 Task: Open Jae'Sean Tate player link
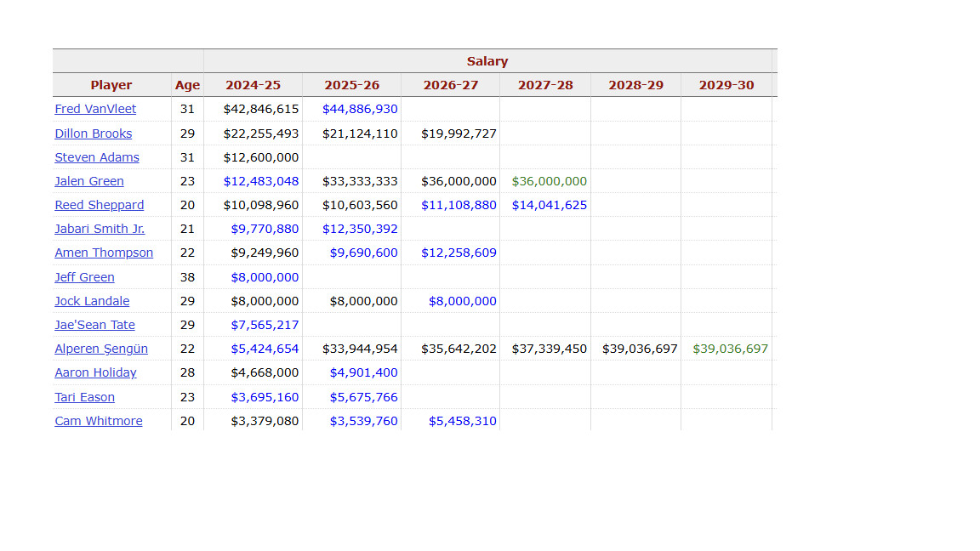(94, 325)
